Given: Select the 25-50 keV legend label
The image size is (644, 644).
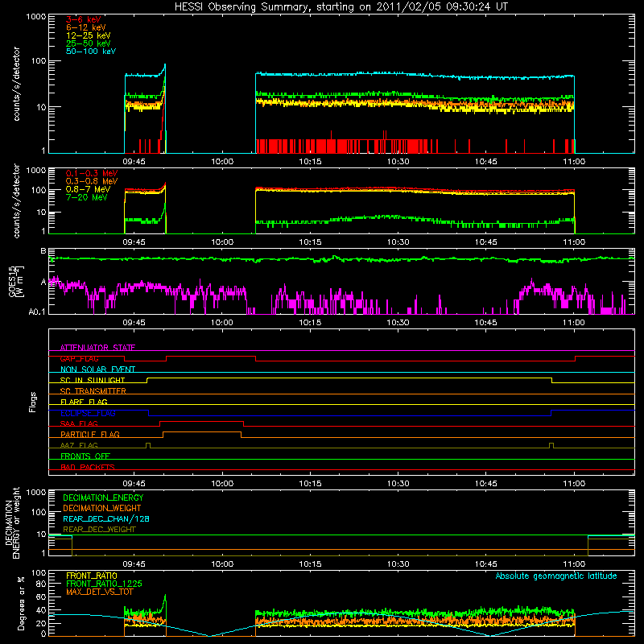Looking at the screenshot, I should [x=89, y=43].
